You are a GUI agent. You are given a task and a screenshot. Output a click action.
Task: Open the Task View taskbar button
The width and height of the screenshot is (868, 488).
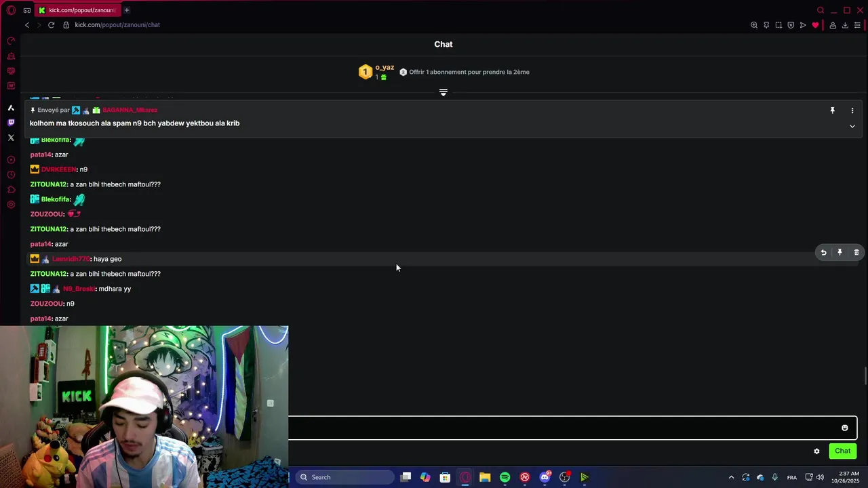(406, 477)
